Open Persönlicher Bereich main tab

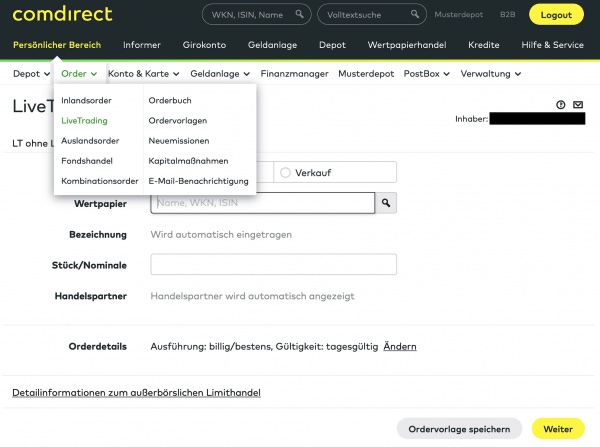[57, 45]
